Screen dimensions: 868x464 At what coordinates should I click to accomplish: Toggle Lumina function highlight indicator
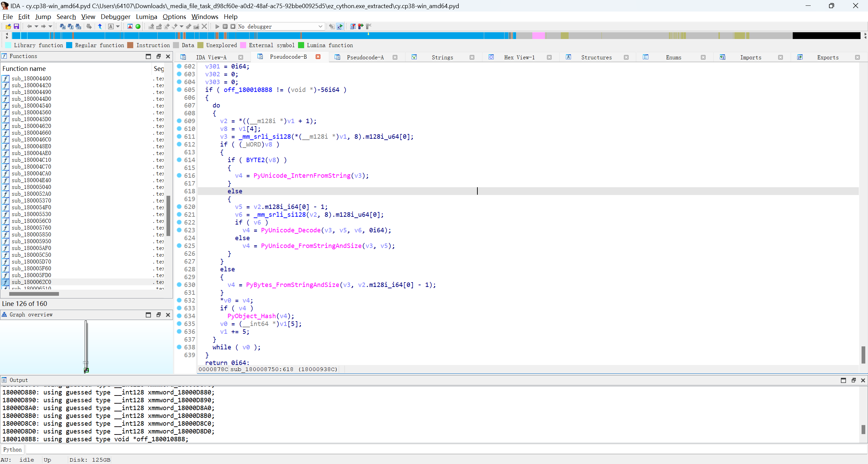[x=300, y=45]
